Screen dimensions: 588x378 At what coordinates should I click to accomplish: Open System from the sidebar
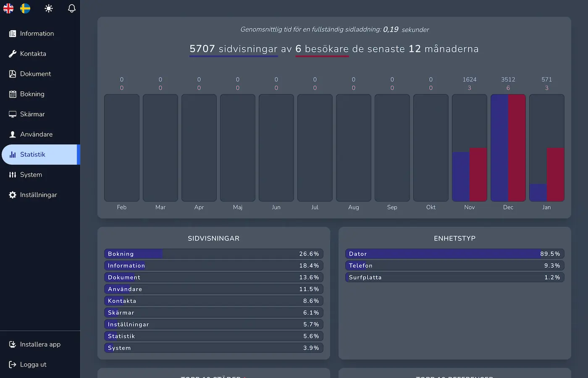coord(40,175)
